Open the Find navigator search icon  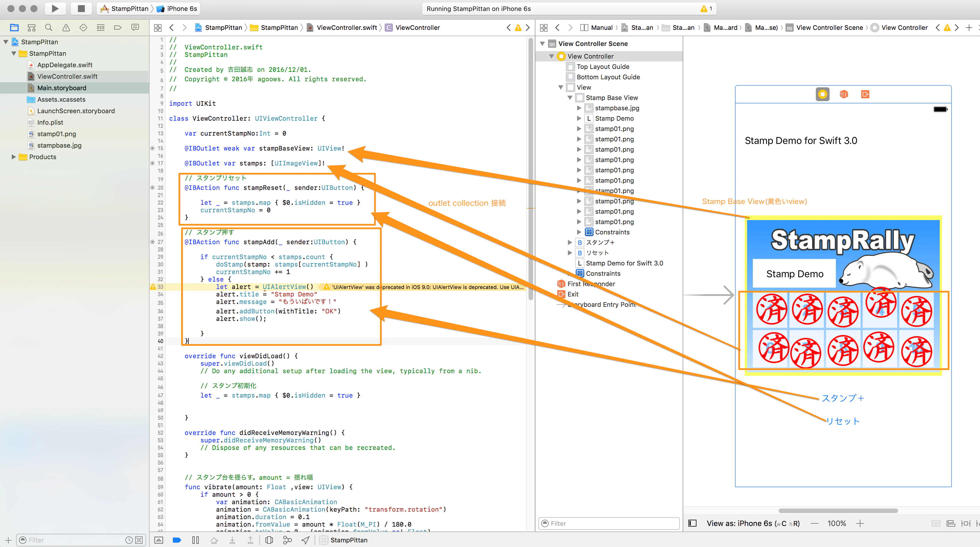coord(49,27)
